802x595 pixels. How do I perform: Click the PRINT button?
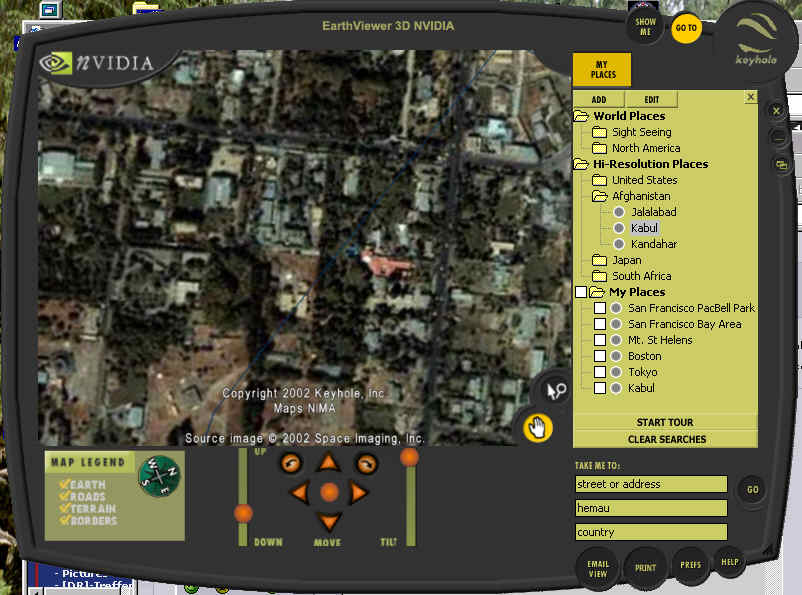click(645, 568)
